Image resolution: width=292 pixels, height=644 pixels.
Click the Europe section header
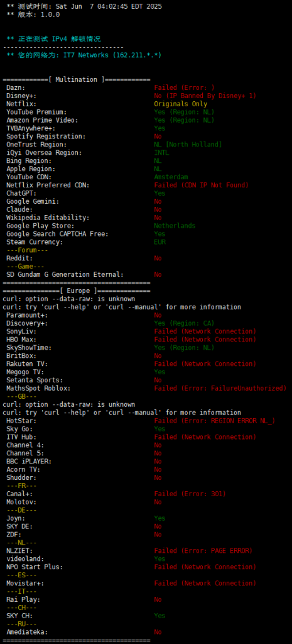point(76,291)
